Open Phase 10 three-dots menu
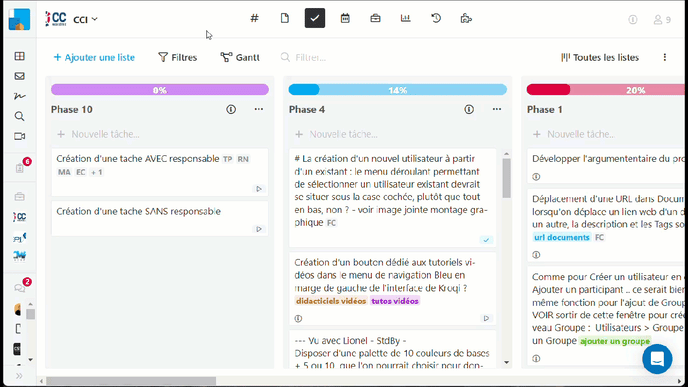Viewport: 688px width, 387px height. 259,109
